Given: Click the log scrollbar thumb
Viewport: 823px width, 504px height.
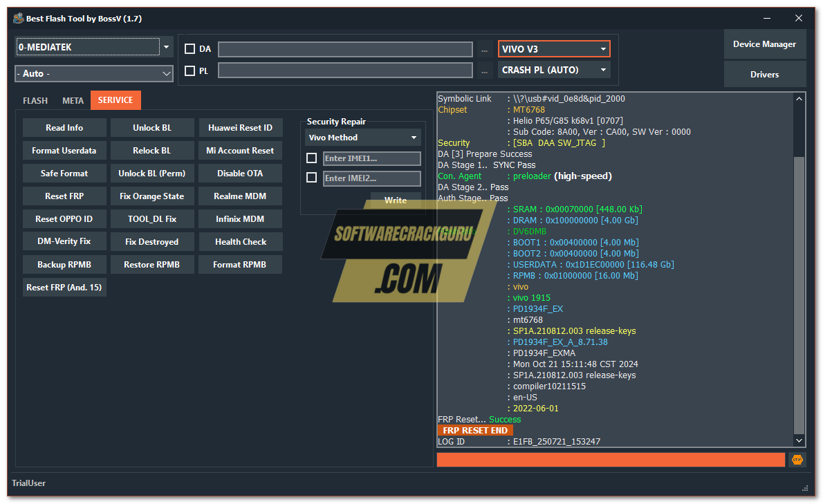Looking at the screenshot, I should click(799, 297).
